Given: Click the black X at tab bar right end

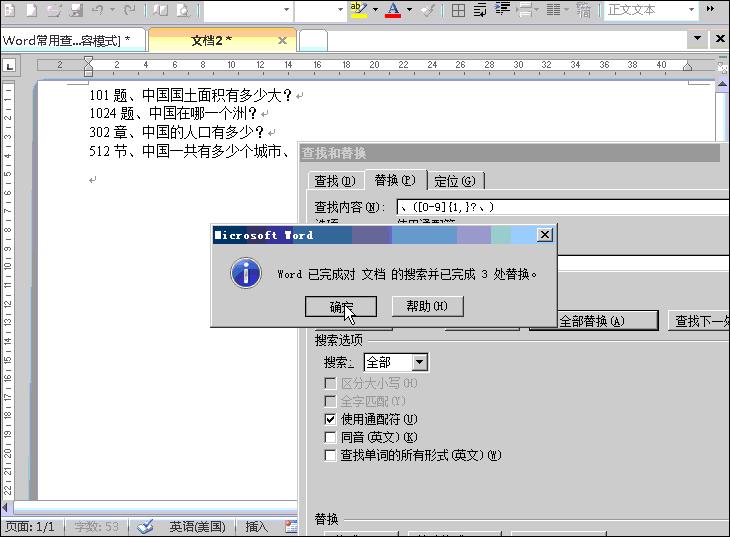Looking at the screenshot, I should click(x=720, y=39).
